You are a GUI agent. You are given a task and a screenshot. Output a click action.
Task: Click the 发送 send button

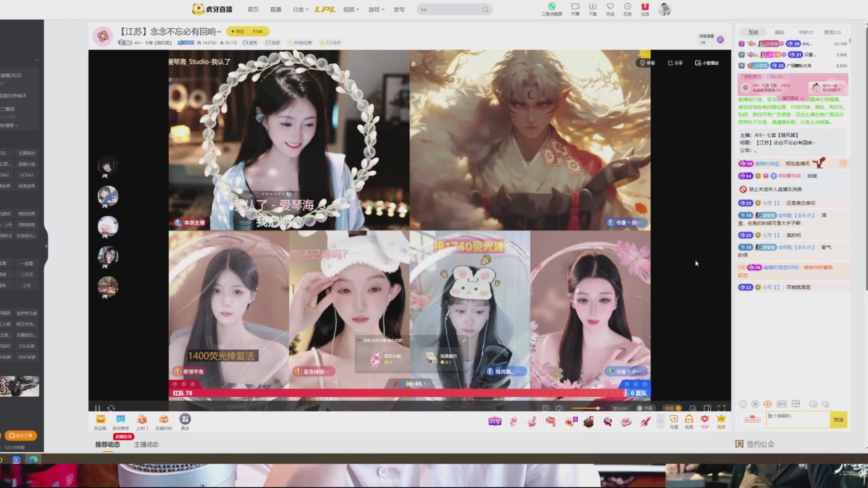(839, 420)
